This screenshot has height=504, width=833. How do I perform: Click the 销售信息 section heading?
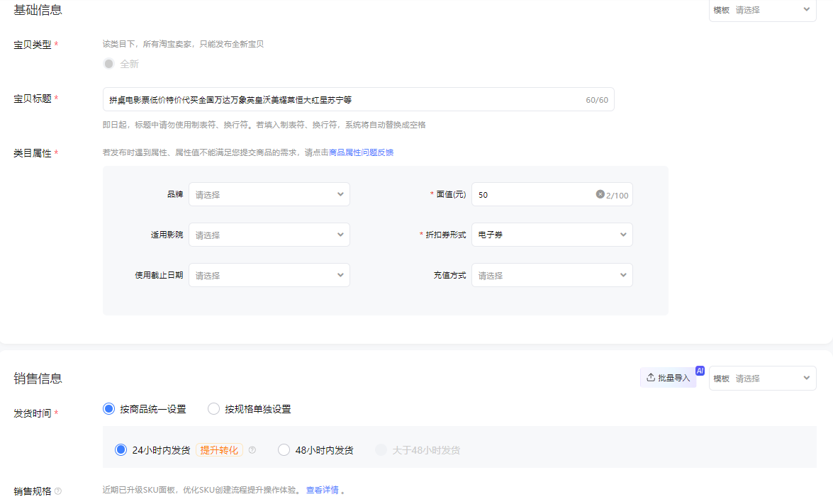(x=38, y=378)
